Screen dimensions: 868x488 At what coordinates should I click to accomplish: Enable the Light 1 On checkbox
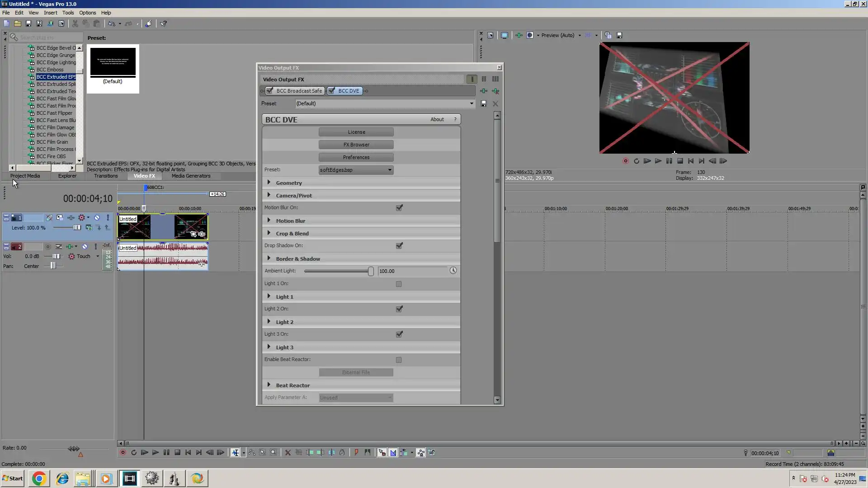point(399,284)
